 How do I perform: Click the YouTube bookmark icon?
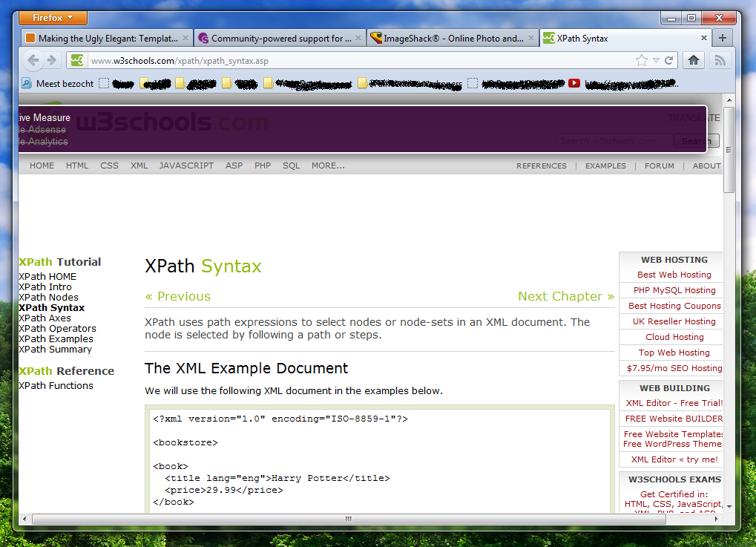(x=573, y=83)
